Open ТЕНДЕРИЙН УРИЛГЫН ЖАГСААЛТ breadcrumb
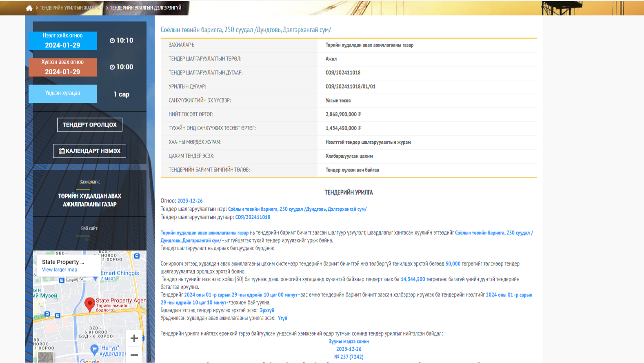The height and width of the screenshot is (363, 644). [x=71, y=8]
